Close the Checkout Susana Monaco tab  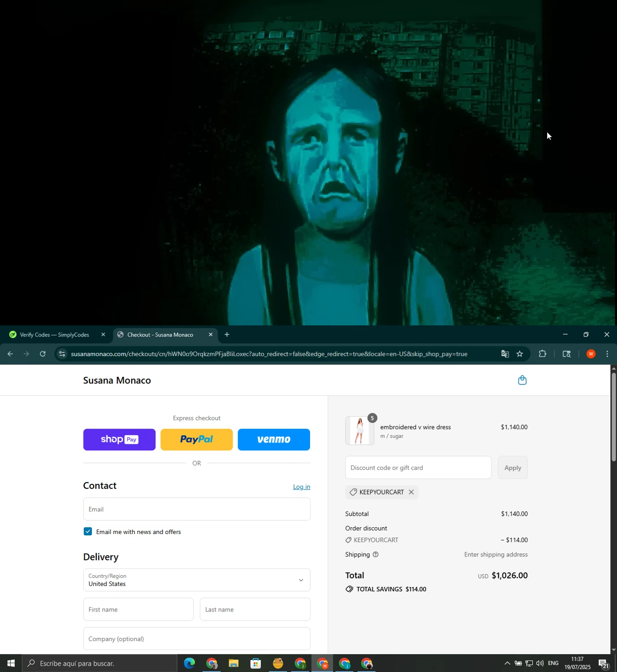(x=211, y=335)
